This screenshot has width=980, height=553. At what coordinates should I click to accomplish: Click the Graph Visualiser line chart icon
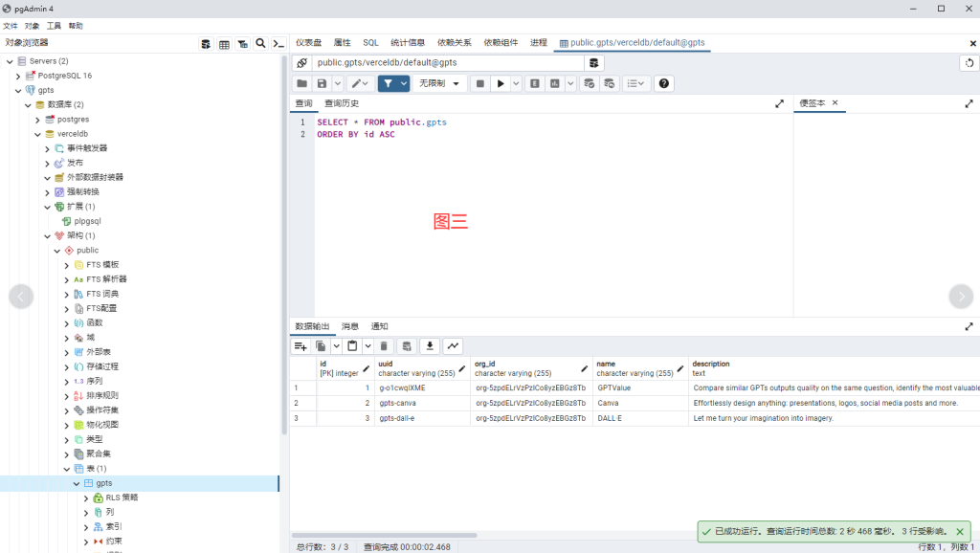point(453,346)
